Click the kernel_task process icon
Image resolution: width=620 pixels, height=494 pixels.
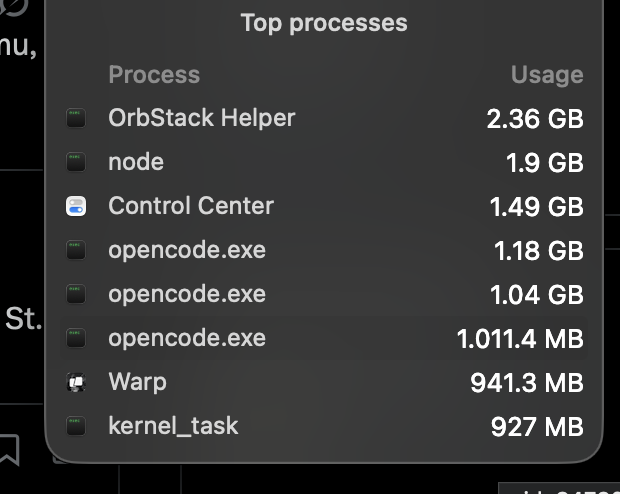tap(76, 426)
